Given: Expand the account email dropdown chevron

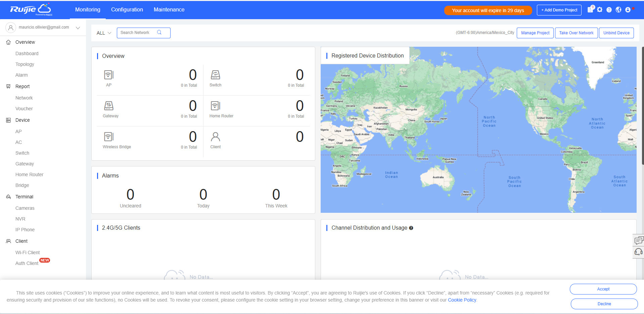Looking at the screenshot, I should point(78,28).
